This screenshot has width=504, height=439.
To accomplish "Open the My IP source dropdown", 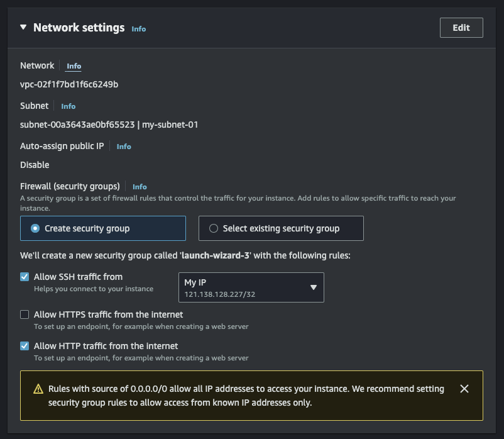I will [x=251, y=287].
